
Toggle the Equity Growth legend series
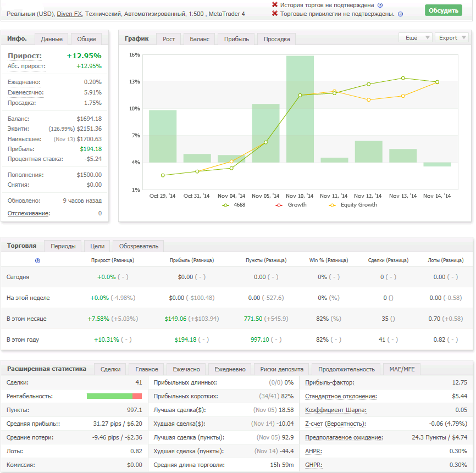click(x=353, y=205)
